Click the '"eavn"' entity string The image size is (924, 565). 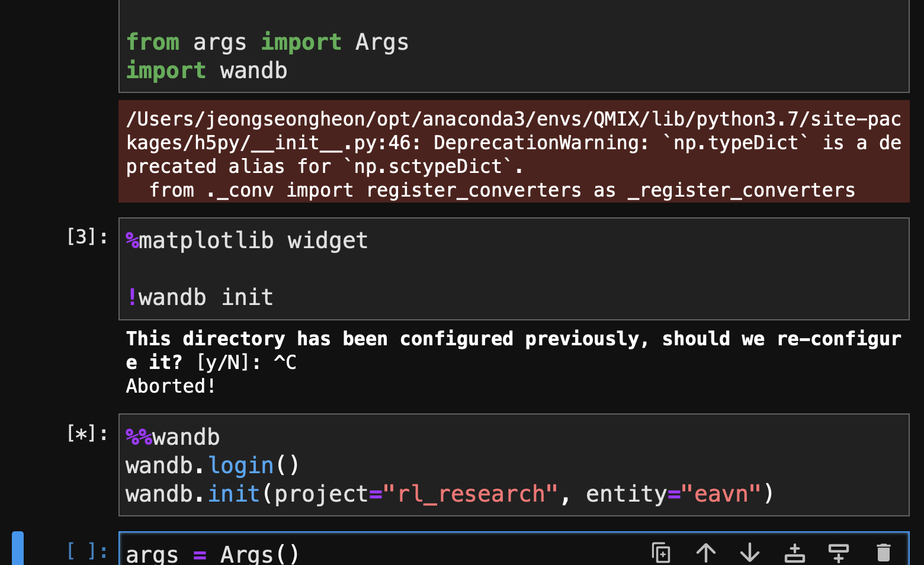pyautogui.click(x=721, y=494)
